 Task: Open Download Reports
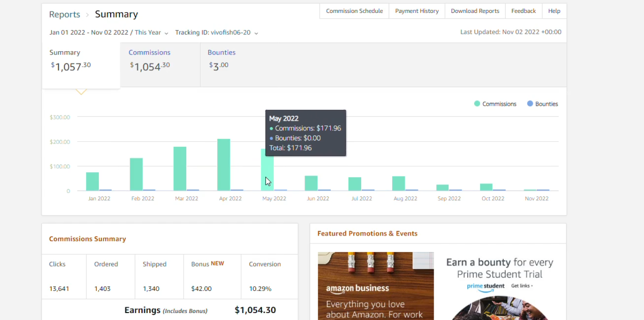pyautogui.click(x=475, y=11)
